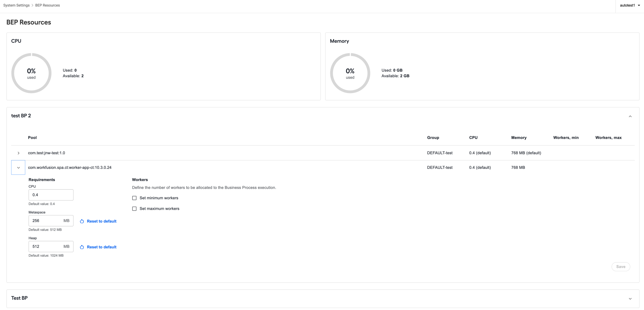
Task: Click Available: 2 GB memory text
Action: click(x=395, y=76)
